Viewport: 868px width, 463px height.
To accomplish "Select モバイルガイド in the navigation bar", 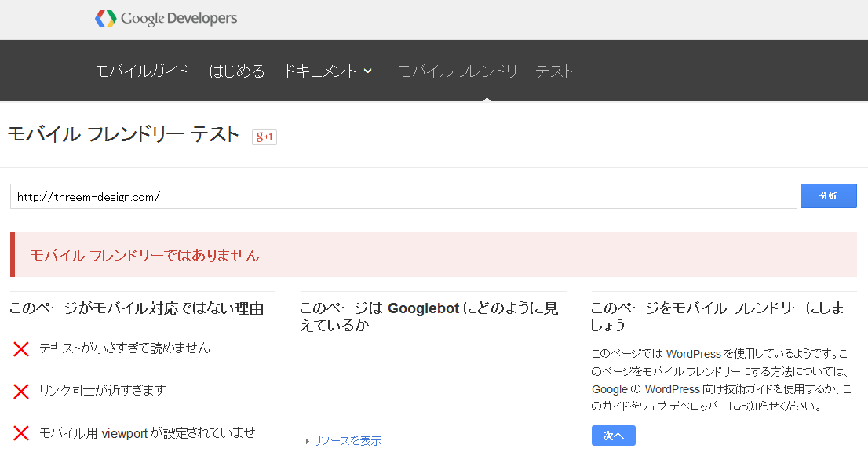I will coord(140,71).
